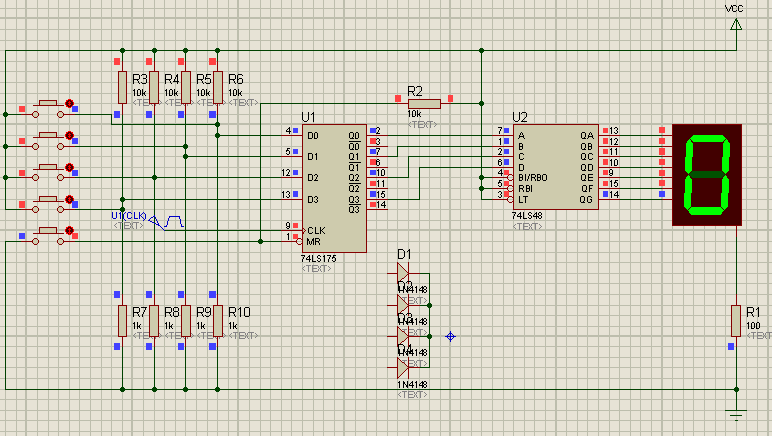Select the R3 pull-up resistor symbol
This screenshot has height=436, width=772.
(122, 88)
